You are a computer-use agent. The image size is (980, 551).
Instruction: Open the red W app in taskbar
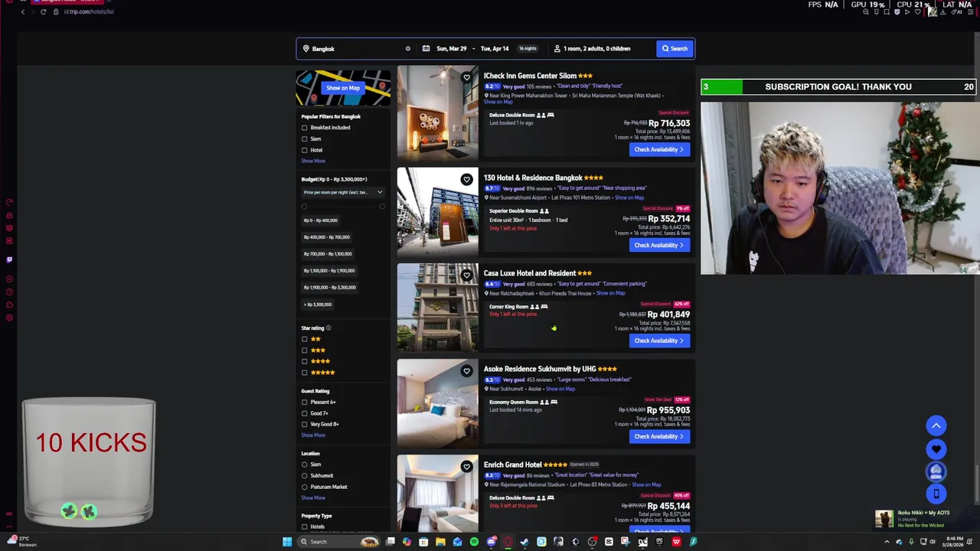[x=676, y=542]
